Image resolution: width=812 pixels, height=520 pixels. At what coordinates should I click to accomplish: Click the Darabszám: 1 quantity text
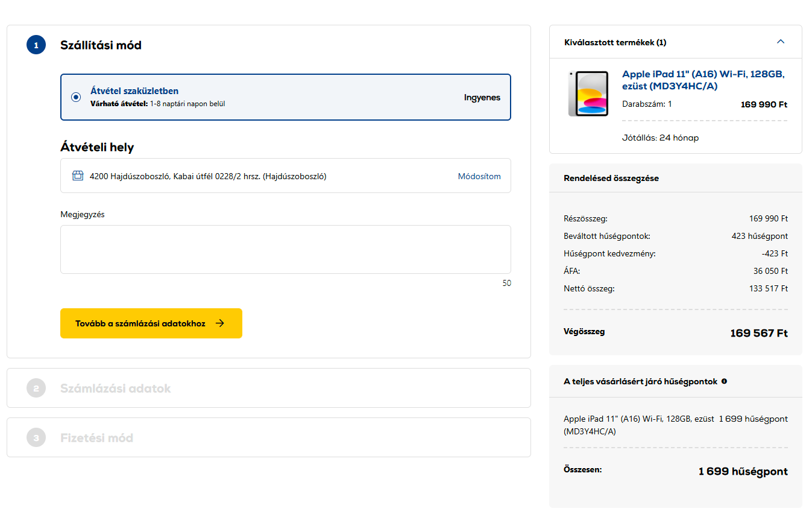point(647,104)
